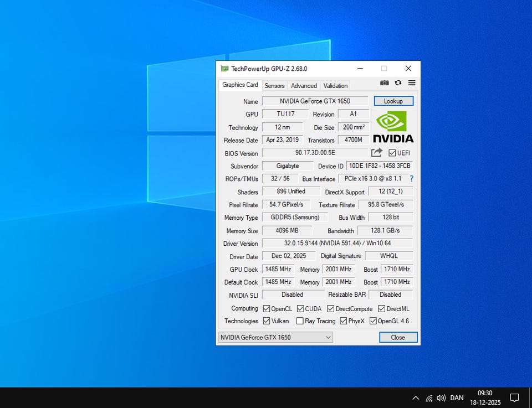532x408 pixels.
Task: Click the Bus Interface question mark icon
Action: tap(411, 179)
